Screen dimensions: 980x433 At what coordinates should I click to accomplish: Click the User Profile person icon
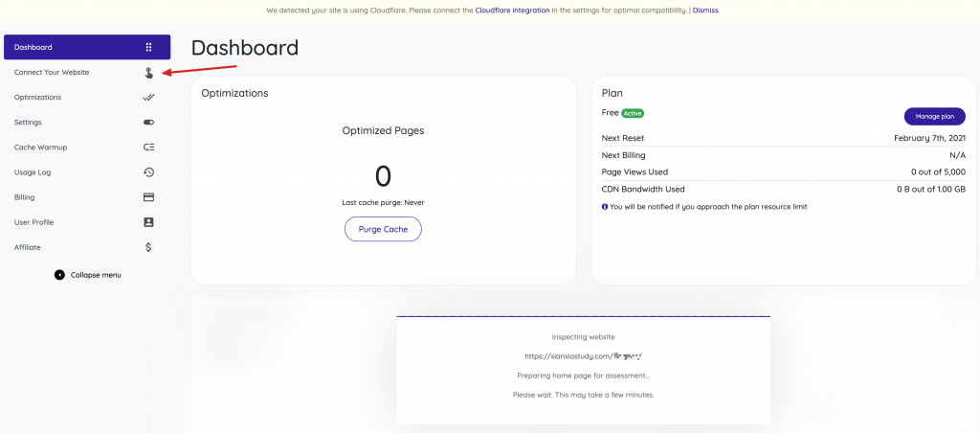tap(148, 222)
